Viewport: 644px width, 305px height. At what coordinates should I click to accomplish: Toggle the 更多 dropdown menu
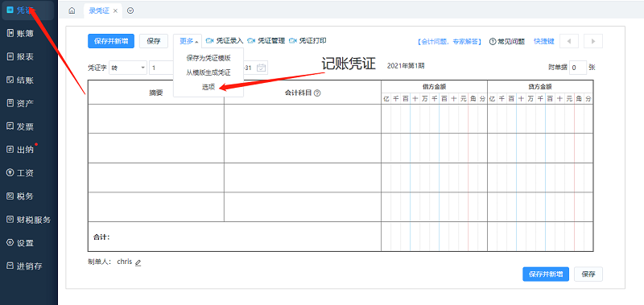click(188, 41)
